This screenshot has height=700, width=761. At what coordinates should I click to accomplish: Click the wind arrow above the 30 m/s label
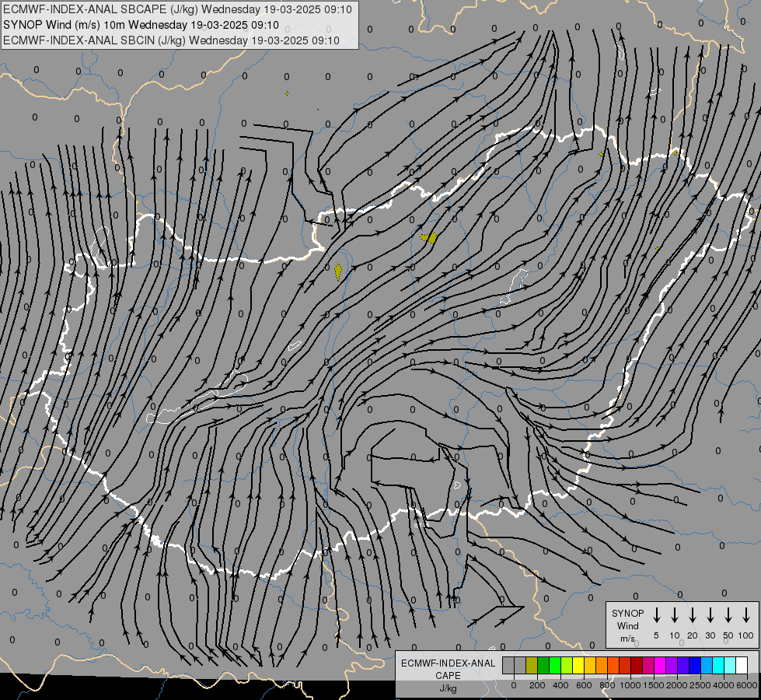click(710, 615)
